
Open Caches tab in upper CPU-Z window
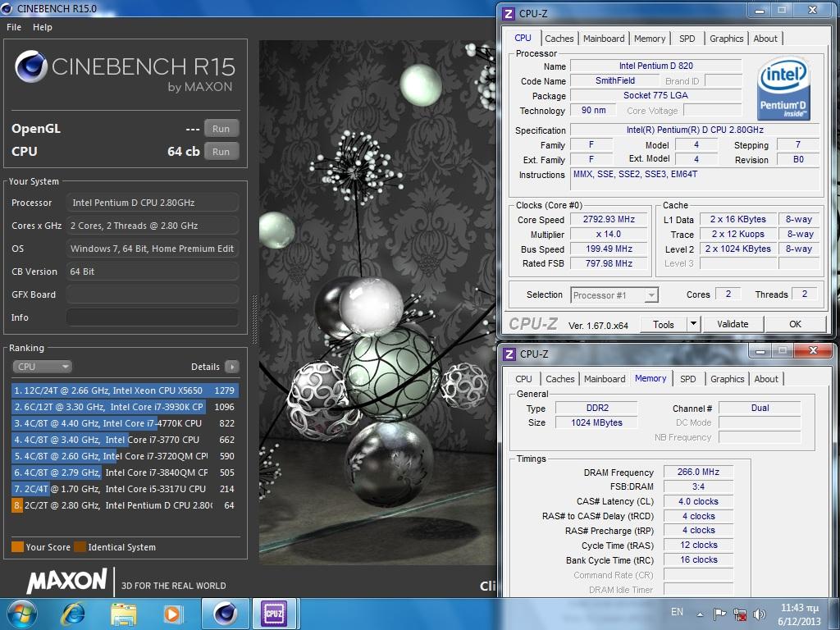point(559,39)
